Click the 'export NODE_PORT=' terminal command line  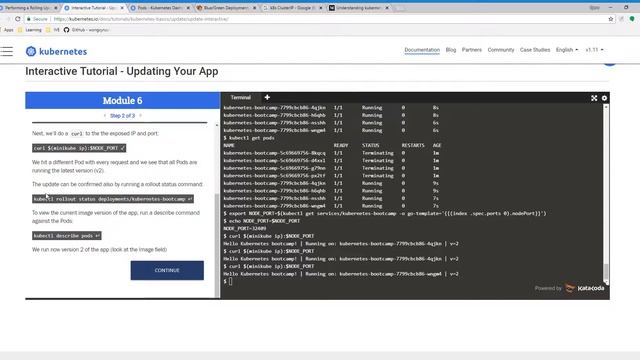pos(384,213)
